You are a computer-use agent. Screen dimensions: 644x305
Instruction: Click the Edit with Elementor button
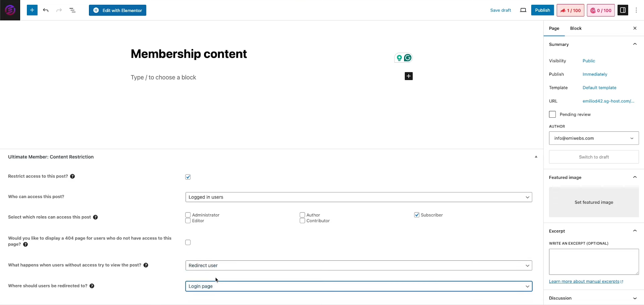coord(118,10)
